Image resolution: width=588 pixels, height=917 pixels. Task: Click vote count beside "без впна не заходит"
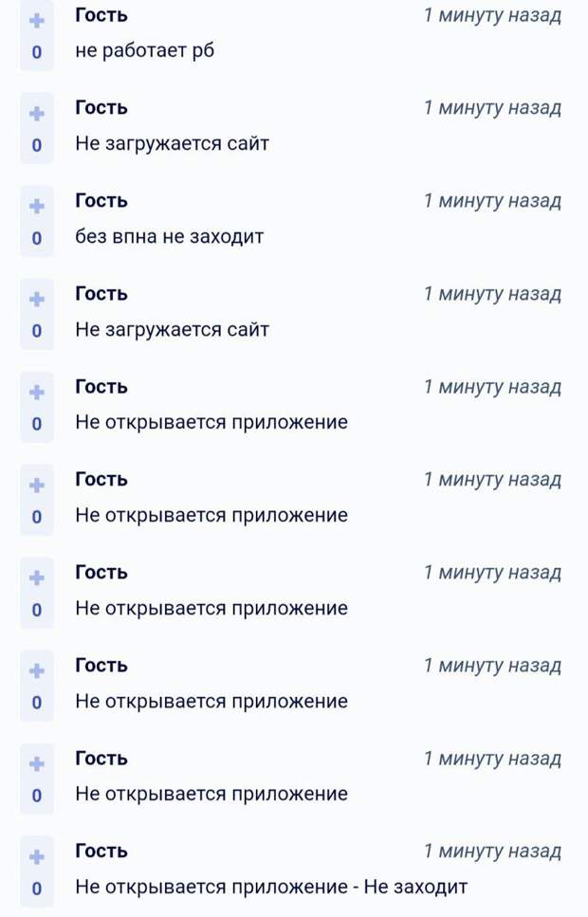36,239
